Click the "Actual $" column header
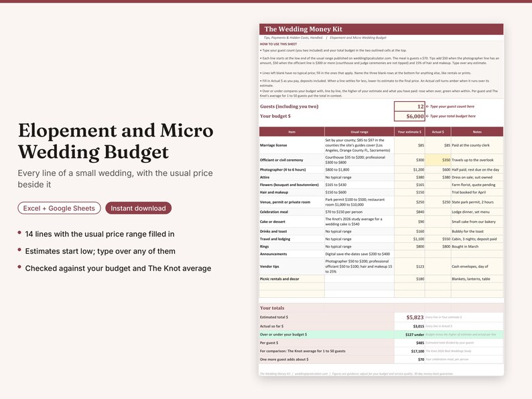 point(438,132)
